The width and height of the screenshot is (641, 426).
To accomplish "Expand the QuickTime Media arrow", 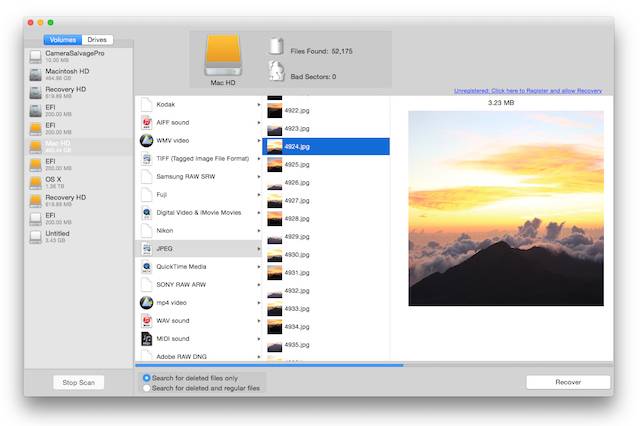I will [258, 267].
